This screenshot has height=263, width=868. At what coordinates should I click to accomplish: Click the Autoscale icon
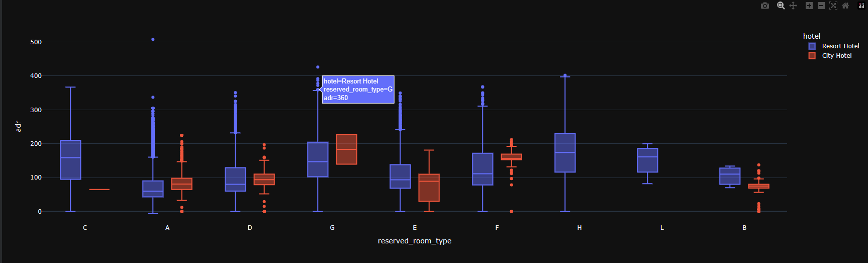(833, 6)
